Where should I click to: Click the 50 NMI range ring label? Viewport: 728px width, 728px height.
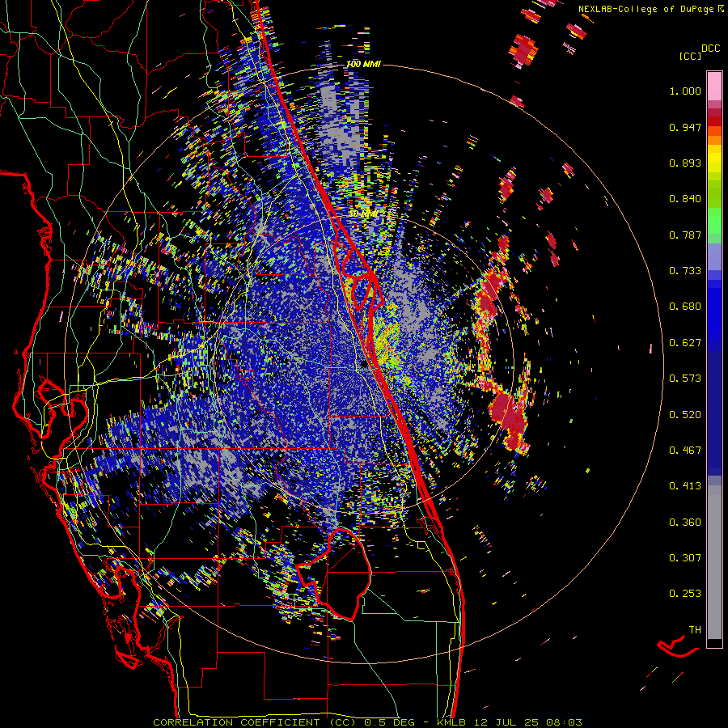(363, 214)
